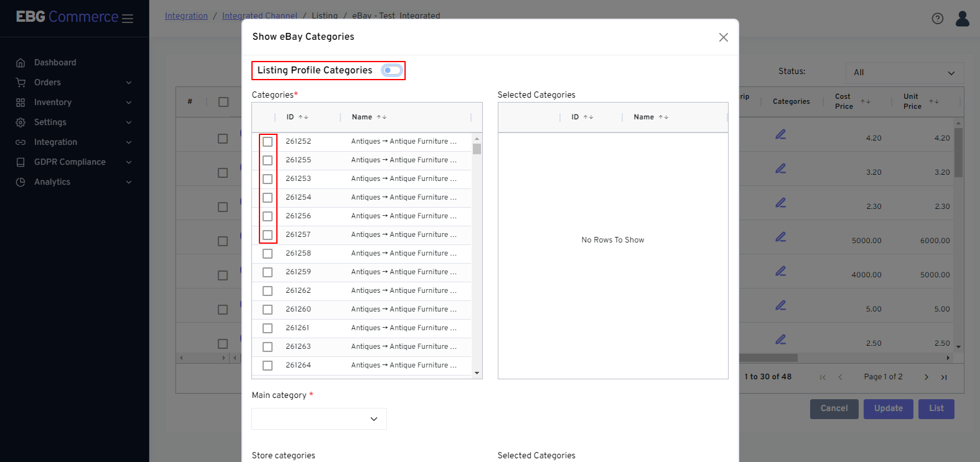This screenshot has width=980, height=462.
Task: Go to the next page arrow in pagination
Action: (926, 377)
